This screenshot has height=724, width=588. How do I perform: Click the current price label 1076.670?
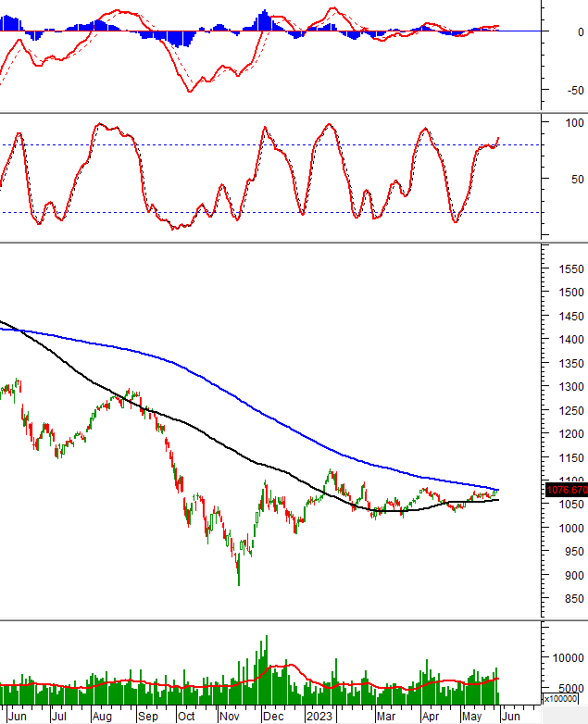tap(567, 490)
